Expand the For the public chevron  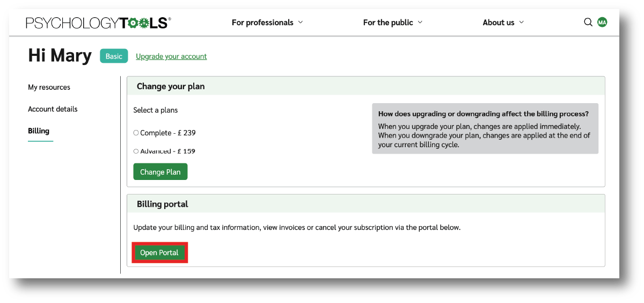[x=420, y=22]
